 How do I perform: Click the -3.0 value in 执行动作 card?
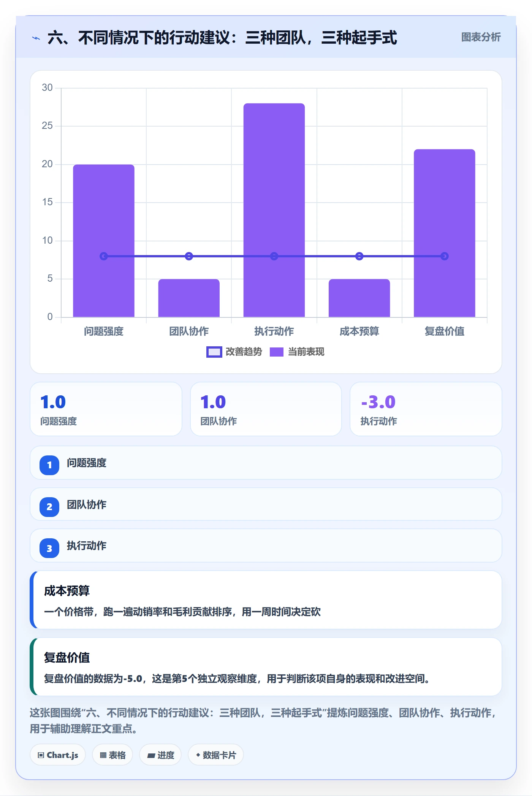(x=378, y=402)
